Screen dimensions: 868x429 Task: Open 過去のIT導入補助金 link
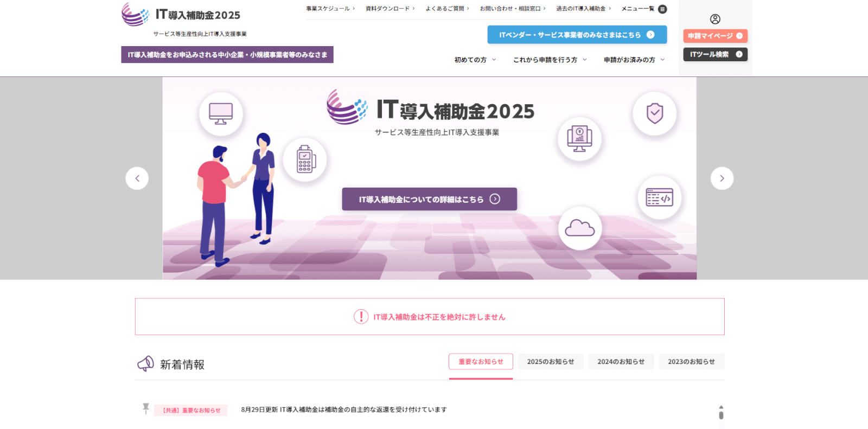click(x=583, y=9)
